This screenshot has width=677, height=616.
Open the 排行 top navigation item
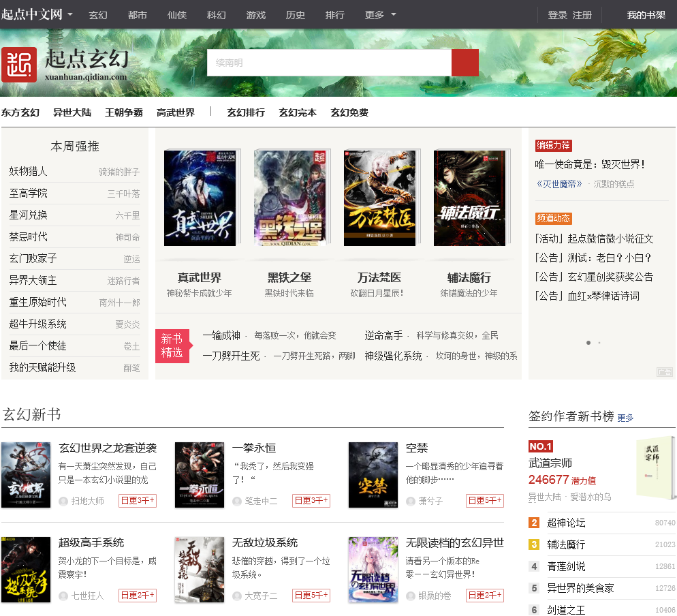335,15
